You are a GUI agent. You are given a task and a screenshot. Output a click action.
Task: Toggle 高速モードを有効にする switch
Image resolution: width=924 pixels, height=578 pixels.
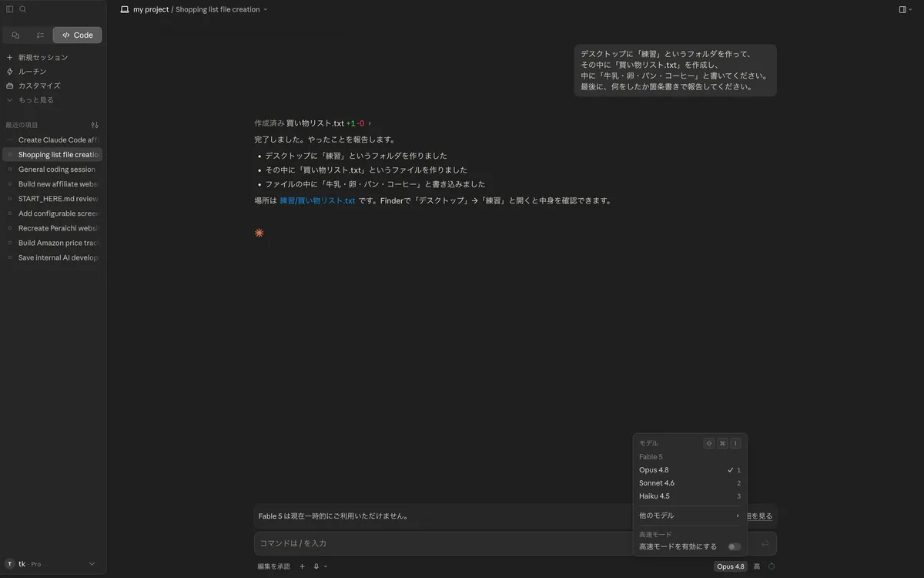(x=735, y=546)
